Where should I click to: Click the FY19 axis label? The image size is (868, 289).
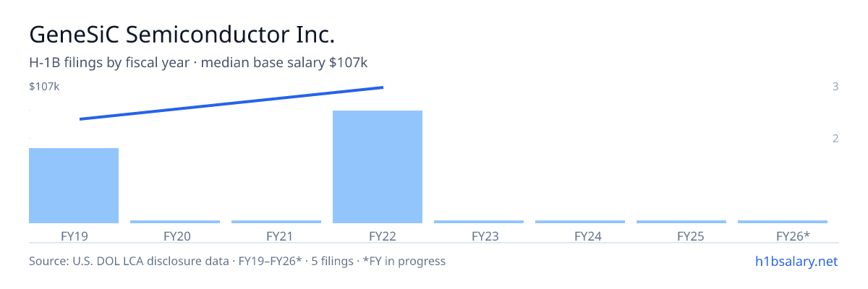point(75,236)
